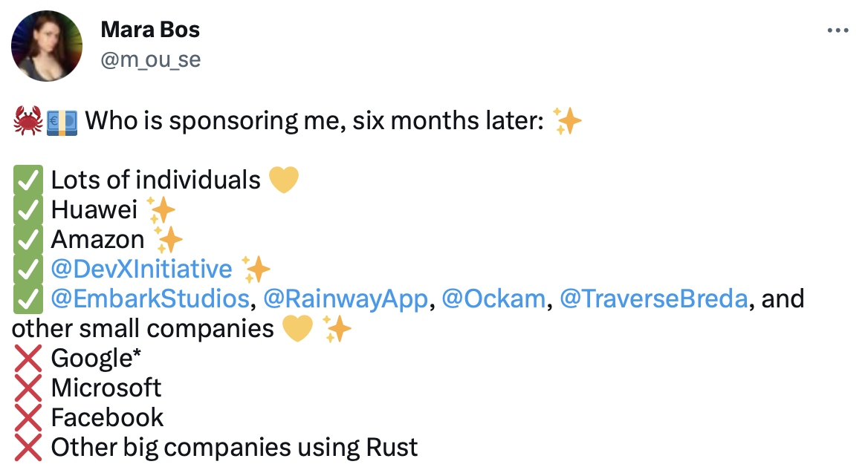Click the sparkles emoji after Amazon
868x470 pixels.
tap(168, 240)
